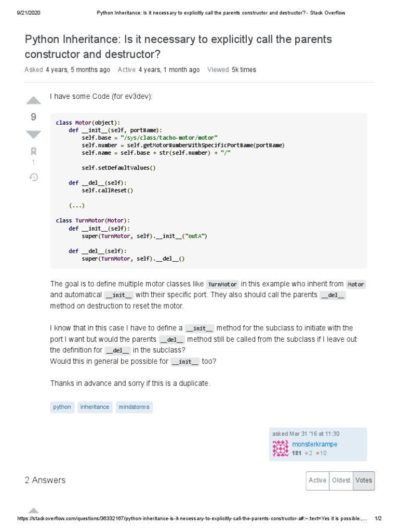Sort answers by Votes tab
Screen dimensions: 399x532
364,481
